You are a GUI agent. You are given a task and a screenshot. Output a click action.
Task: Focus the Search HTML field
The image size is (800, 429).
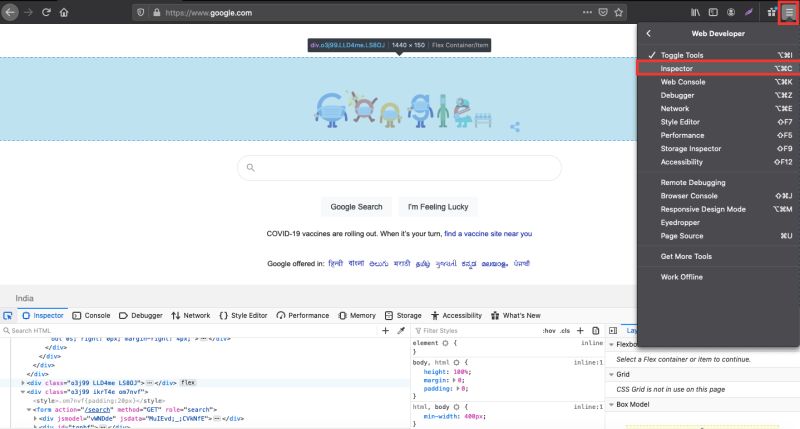tap(189, 331)
